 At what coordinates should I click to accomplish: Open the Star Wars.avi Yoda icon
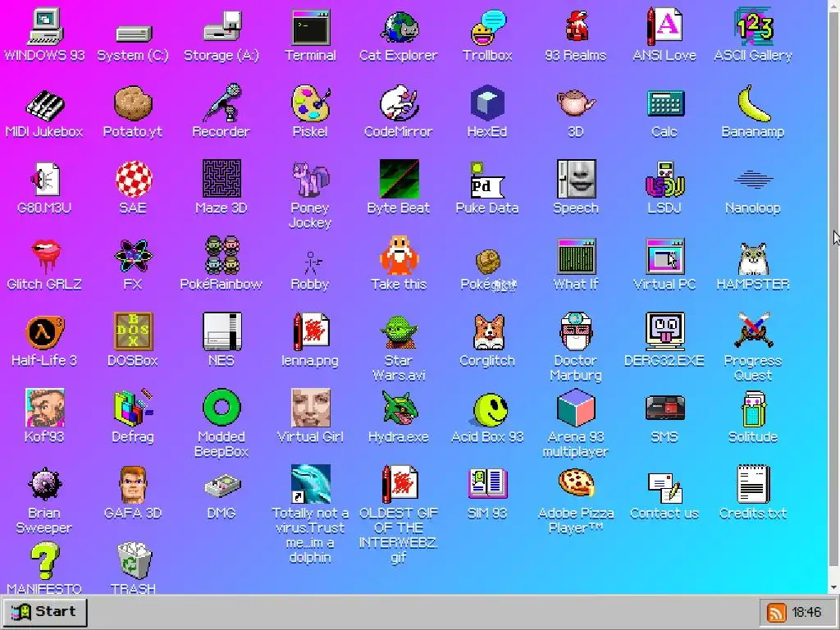(399, 332)
